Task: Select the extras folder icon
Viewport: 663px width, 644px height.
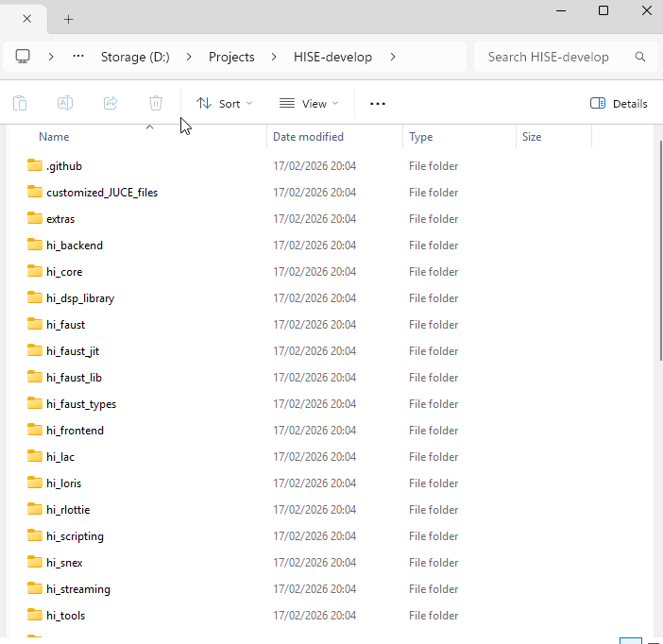Action: point(35,218)
